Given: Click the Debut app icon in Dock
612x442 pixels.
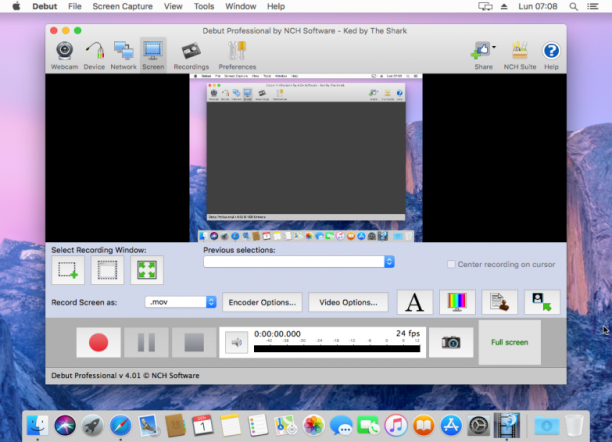Looking at the screenshot, I should (507, 425).
